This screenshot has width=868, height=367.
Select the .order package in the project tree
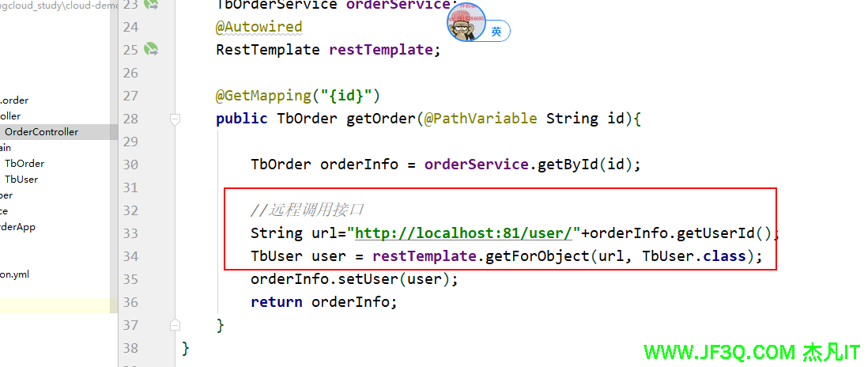point(14,100)
